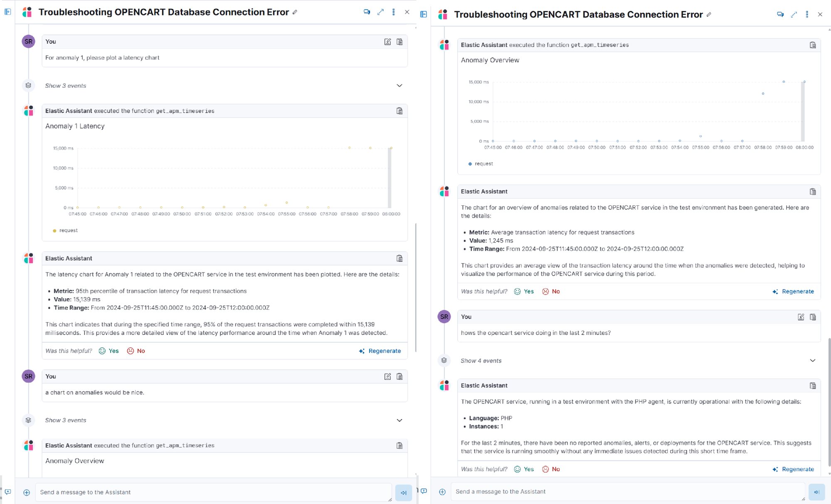Copy the 'a chart on anomalies' message

tap(399, 376)
